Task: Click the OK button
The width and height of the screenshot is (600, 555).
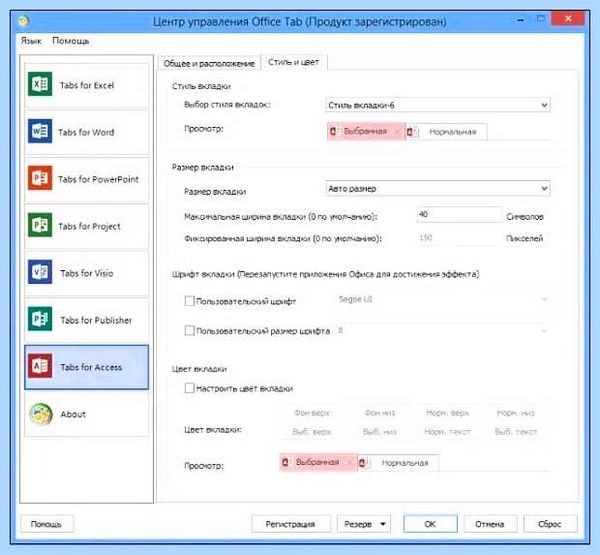Action: [x=430, y=524]
